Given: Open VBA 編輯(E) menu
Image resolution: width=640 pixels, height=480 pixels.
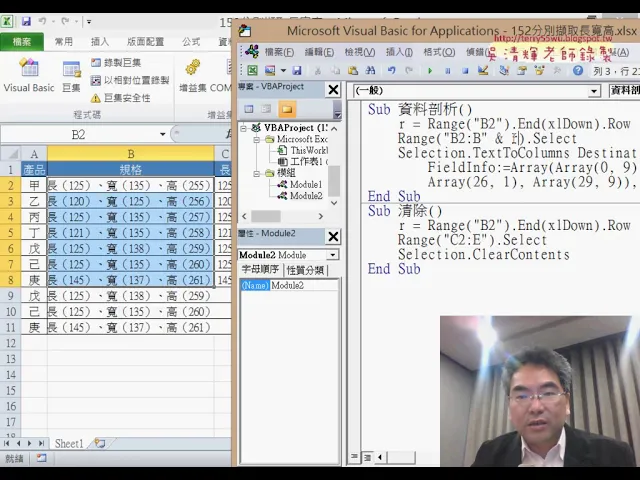Looking at the screenshot, I should pyautogui.click(x=319, y=52).
